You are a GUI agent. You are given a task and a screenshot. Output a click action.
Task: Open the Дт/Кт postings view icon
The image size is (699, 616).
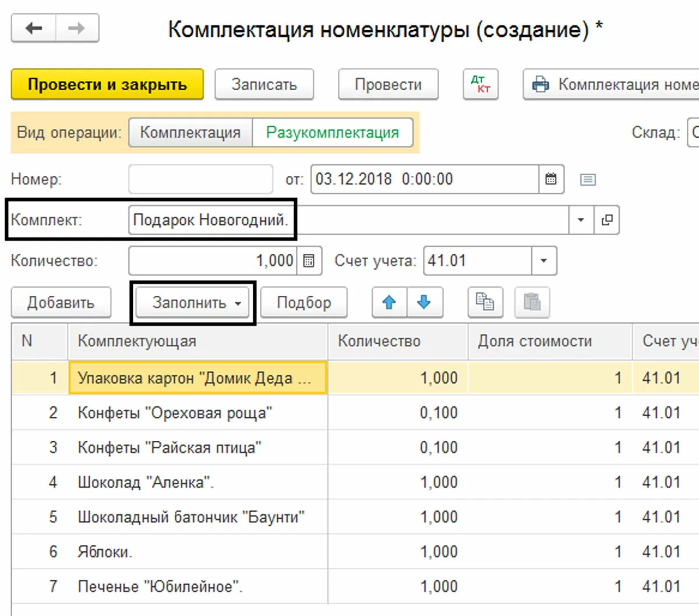click(x=481, y=84)
